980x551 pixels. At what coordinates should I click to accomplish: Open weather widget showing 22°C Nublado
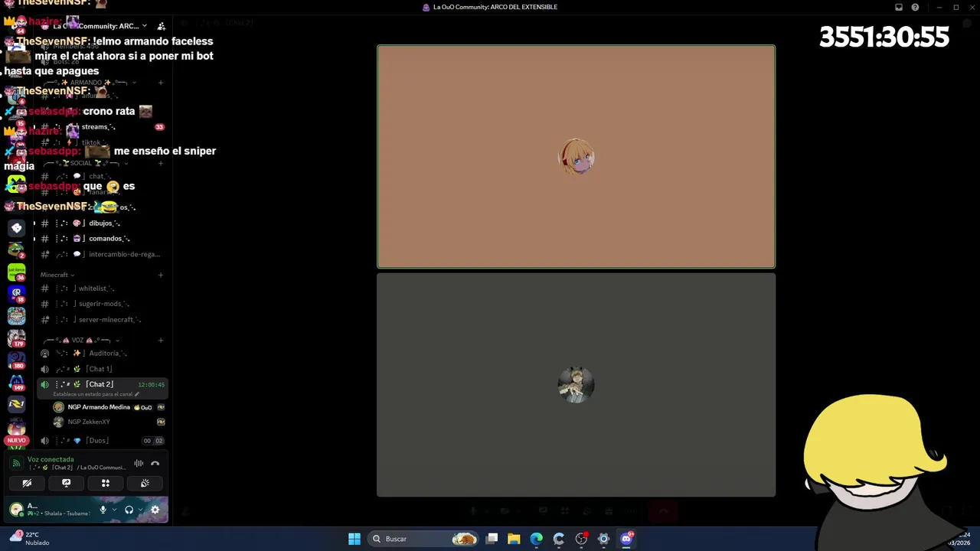tap(31, 539)
